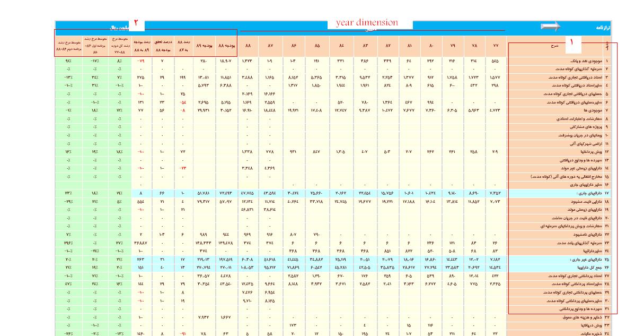Select the ۷۹ year column header
Screen dimensions: 644x336
tap(452, 46)
